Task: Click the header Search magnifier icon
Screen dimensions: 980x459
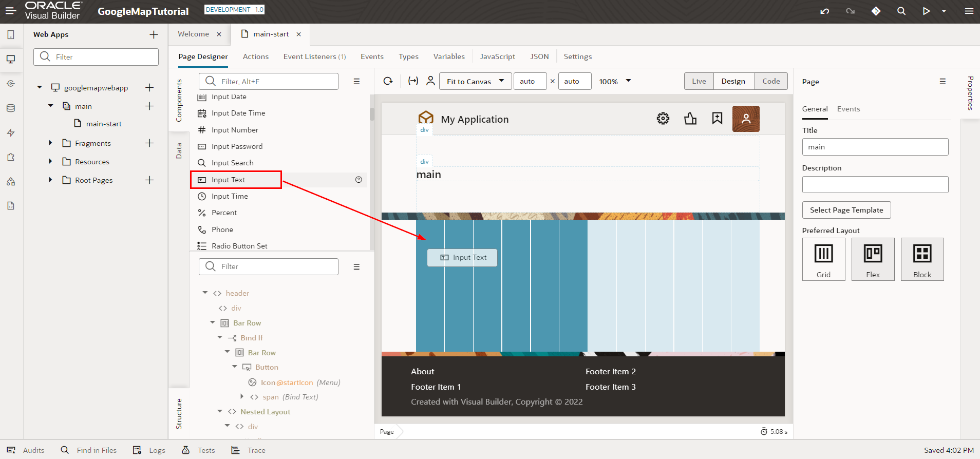Action: pyautogui.click(x=901, y=11)
